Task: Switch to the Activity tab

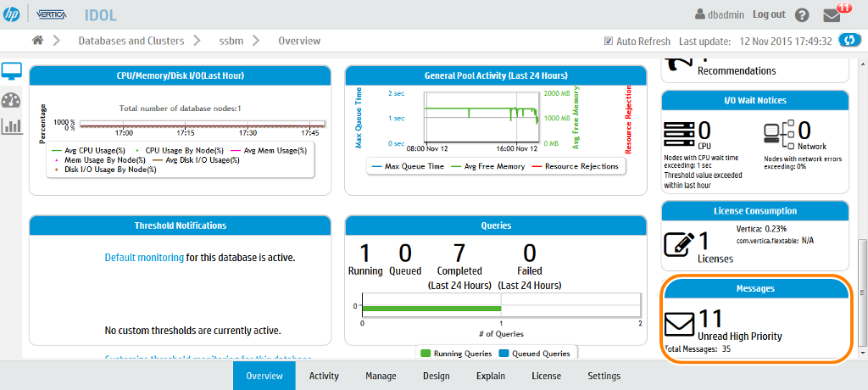Action: pos(324,376)
